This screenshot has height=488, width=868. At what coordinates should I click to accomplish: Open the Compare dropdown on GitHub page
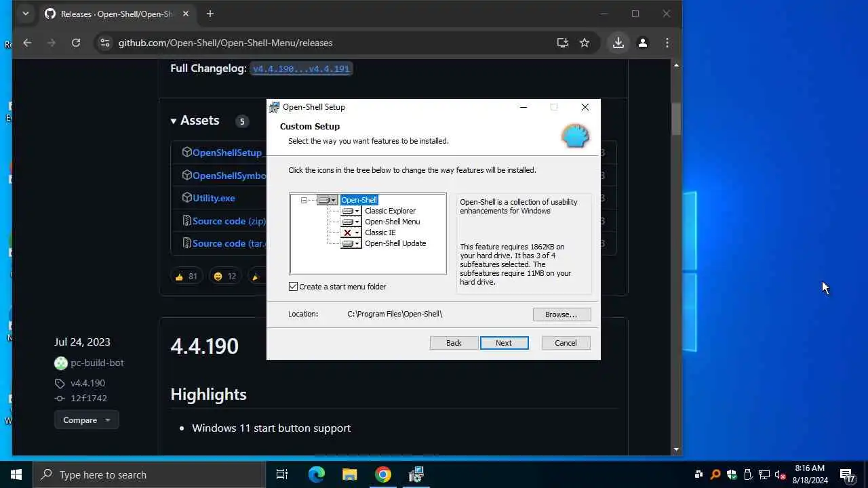[86, 420]
